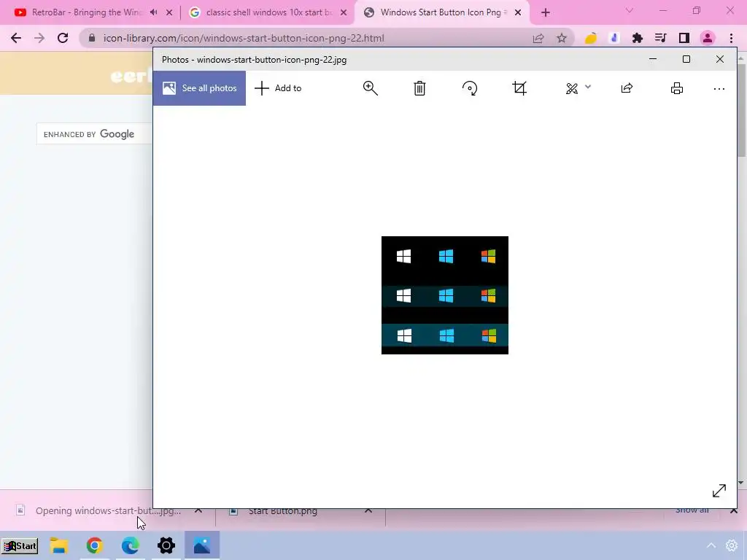
Task: Click the Add to button
Action: (x=278, y=88)
